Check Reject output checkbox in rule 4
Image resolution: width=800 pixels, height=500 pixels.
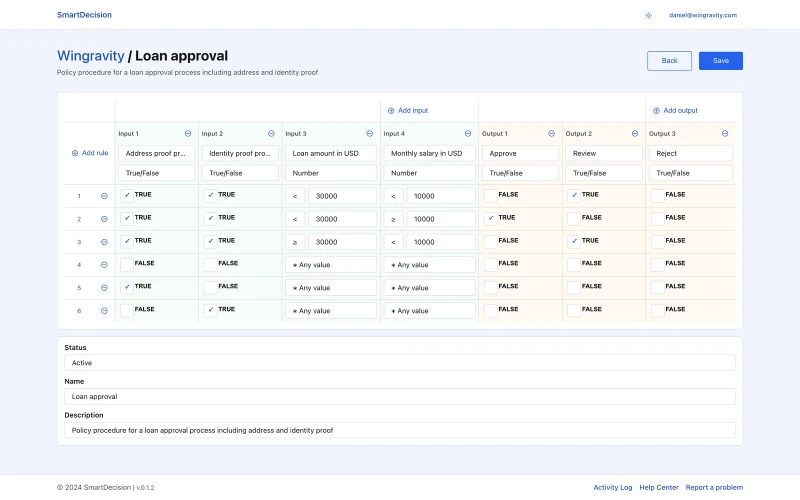tap(658, 264)
